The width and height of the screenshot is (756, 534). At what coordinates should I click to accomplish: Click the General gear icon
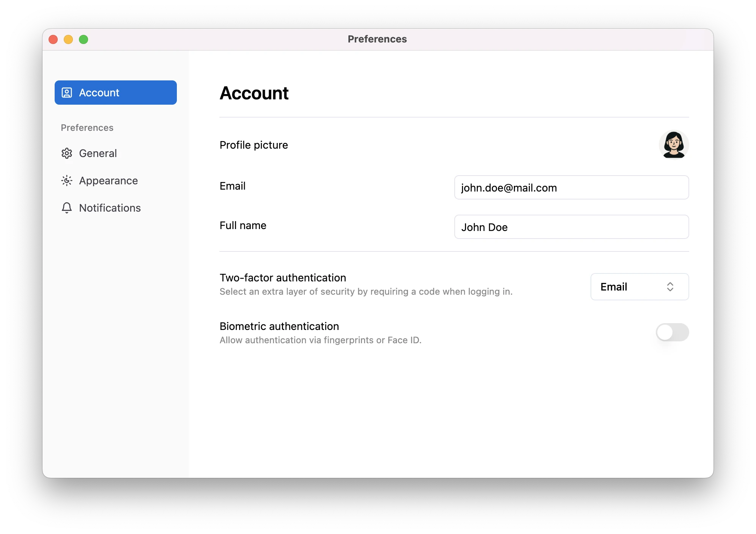coord(67,153)
